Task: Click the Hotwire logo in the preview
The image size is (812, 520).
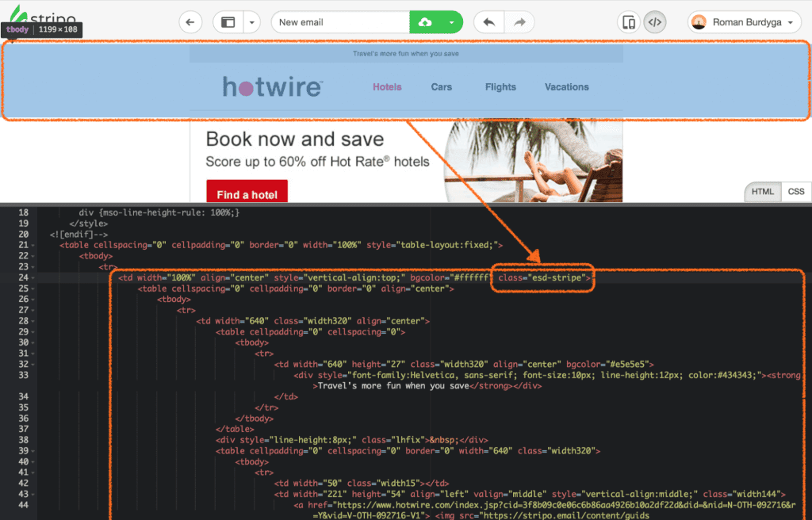Action: click(273, 86)
